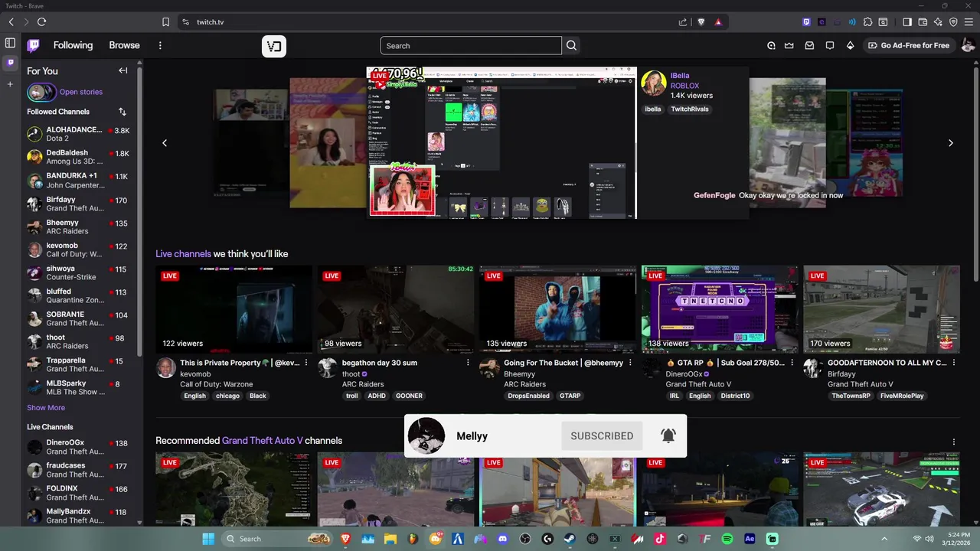Click the share page icon in address bar
The image size is (980, 551).
tap(683, 22)
